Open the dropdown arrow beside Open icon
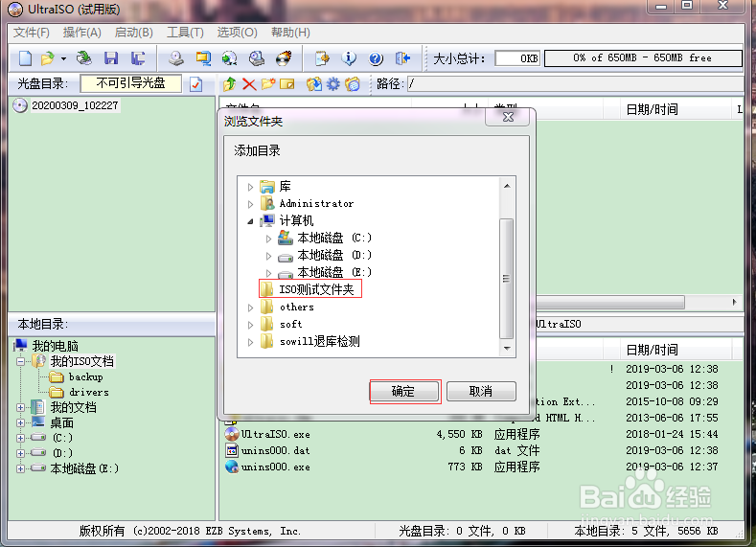Viewport: 756px width, 547px height. [x=63, y=58]
